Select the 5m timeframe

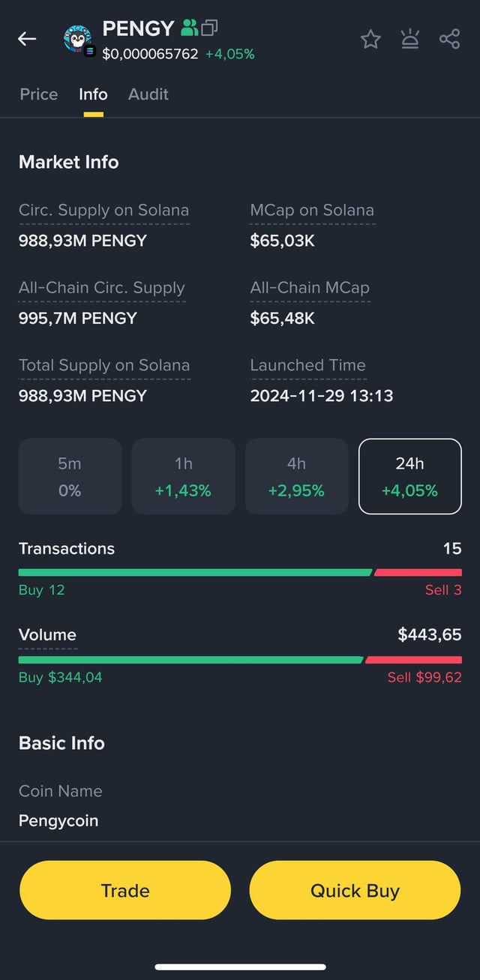[70, 476]
